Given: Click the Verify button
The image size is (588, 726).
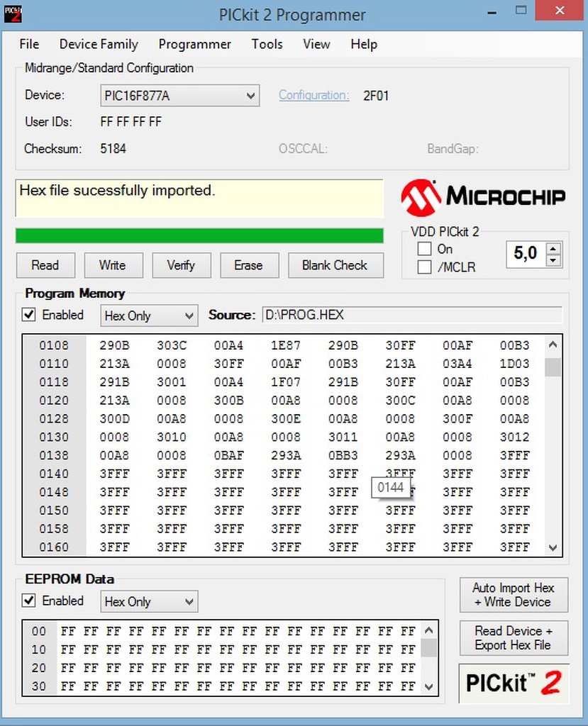Looking at the screenshot, I should (x=181, y=265).
